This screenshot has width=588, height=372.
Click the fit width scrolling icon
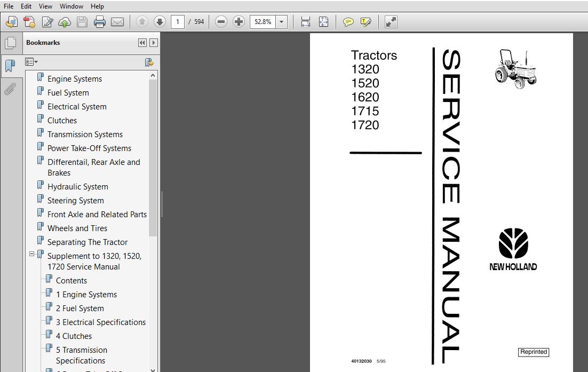point(306,22)
